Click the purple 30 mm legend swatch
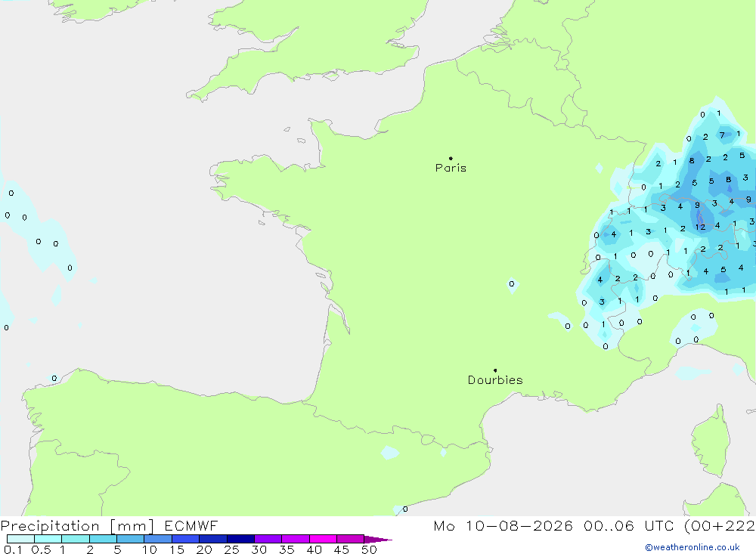Screen dimensions: 756x554 click(x=268, y=539)
